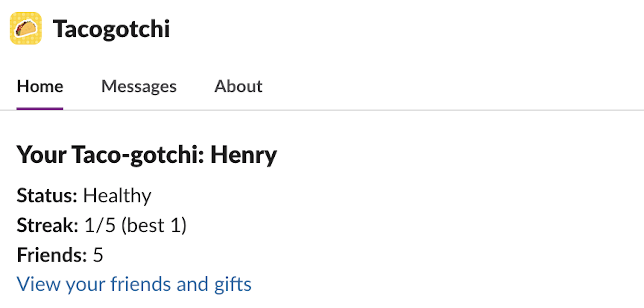This screenshot has height=308, width=644.
Task: Click the Tacogotchi app title
Action: tap(111, 29)
